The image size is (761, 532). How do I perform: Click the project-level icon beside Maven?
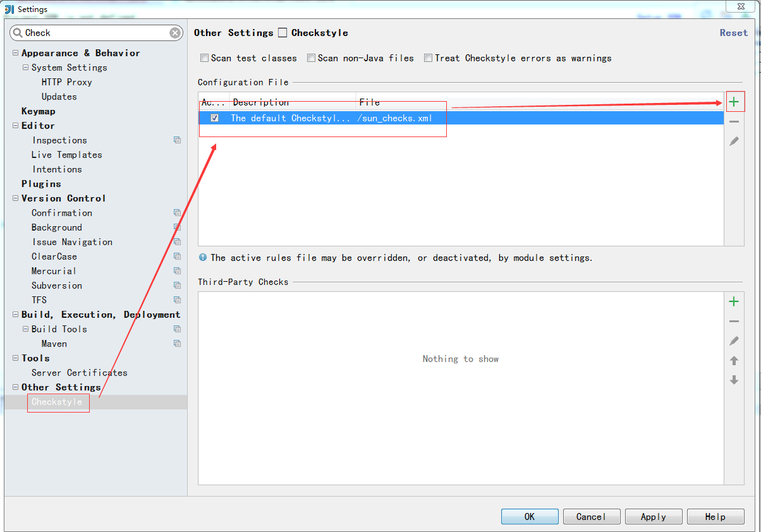coord(177,344)
